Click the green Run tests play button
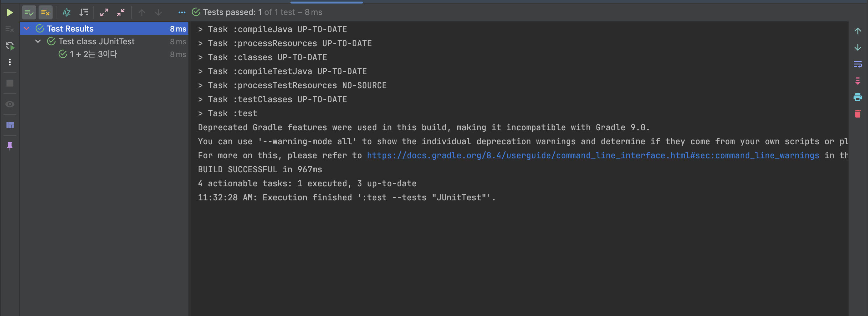This screenshot has height=316, width=868. [10, 12]
